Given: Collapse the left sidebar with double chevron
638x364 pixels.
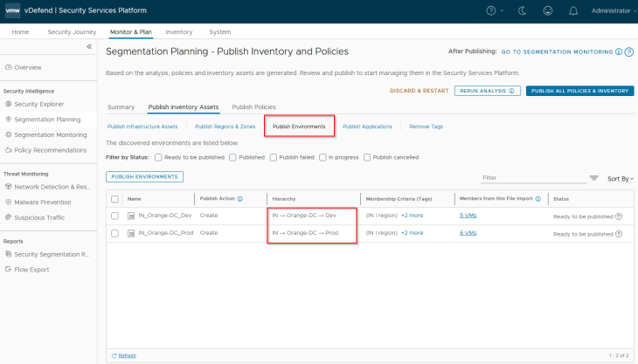Looking at the screenshot, I should point(88,46).
